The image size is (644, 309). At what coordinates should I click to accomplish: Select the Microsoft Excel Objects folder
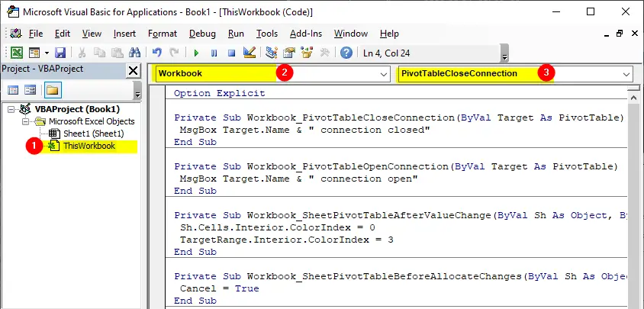(92, 121)
